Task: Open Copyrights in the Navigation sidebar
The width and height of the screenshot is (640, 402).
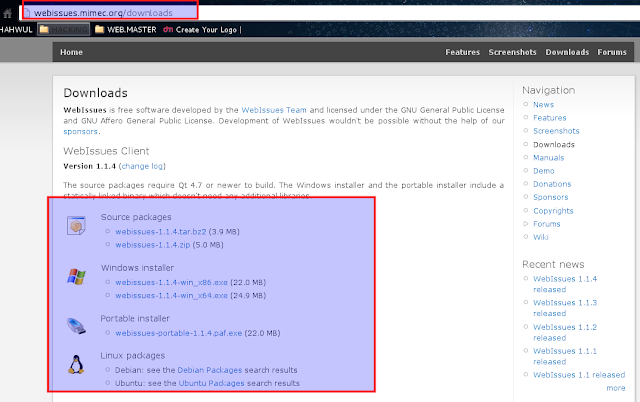Action: 553,211
